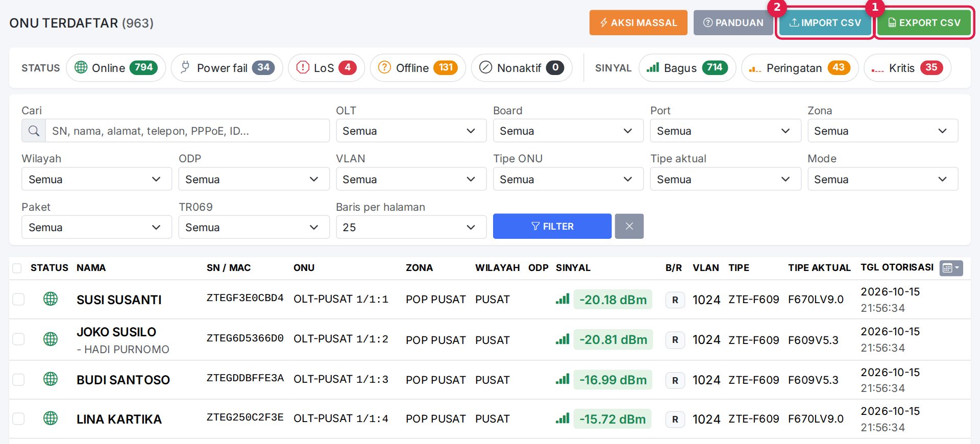Click signal bars icon for SUSI SUSANTI
980x444 pixels.
click(562, 299)
